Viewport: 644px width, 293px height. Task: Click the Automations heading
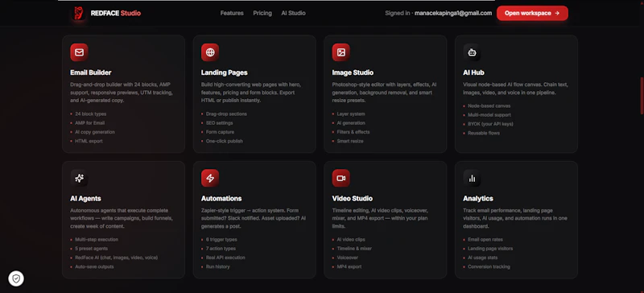221,199
